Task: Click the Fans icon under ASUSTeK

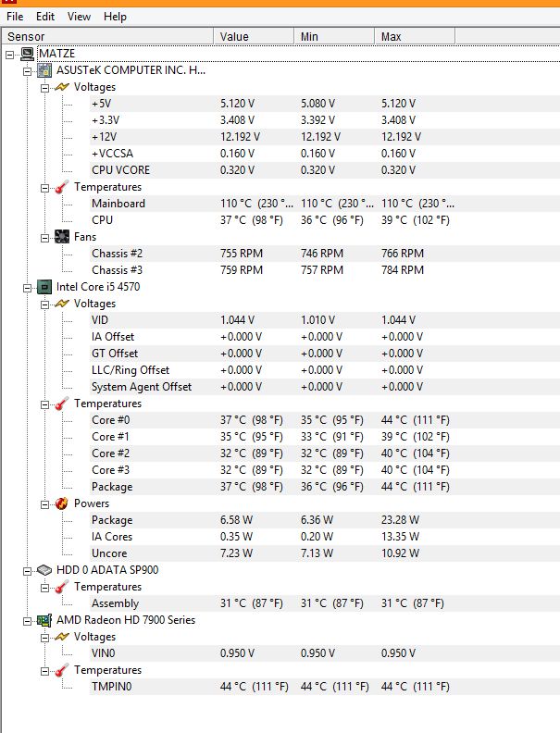Action: (x=62, y=237)
